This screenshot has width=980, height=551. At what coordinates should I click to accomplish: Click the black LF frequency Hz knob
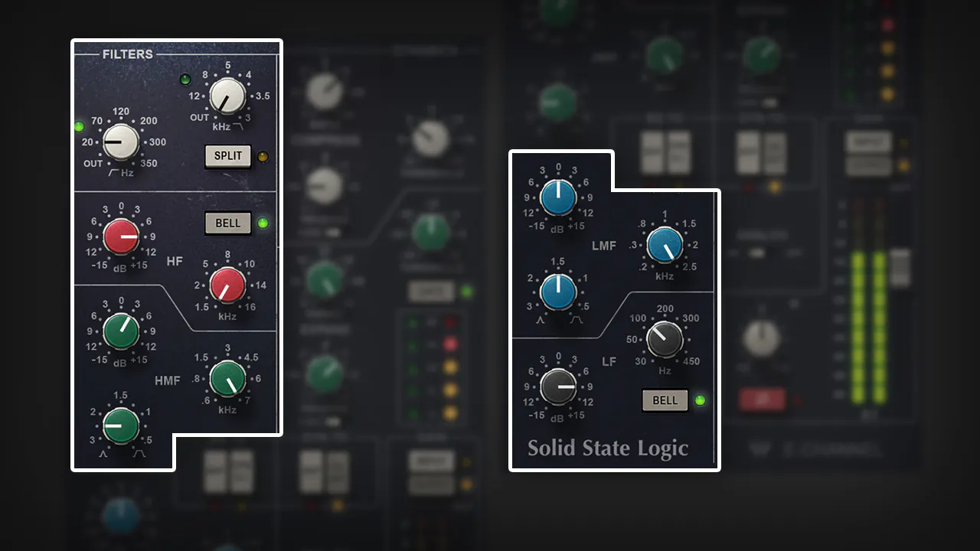coord(665,340)
